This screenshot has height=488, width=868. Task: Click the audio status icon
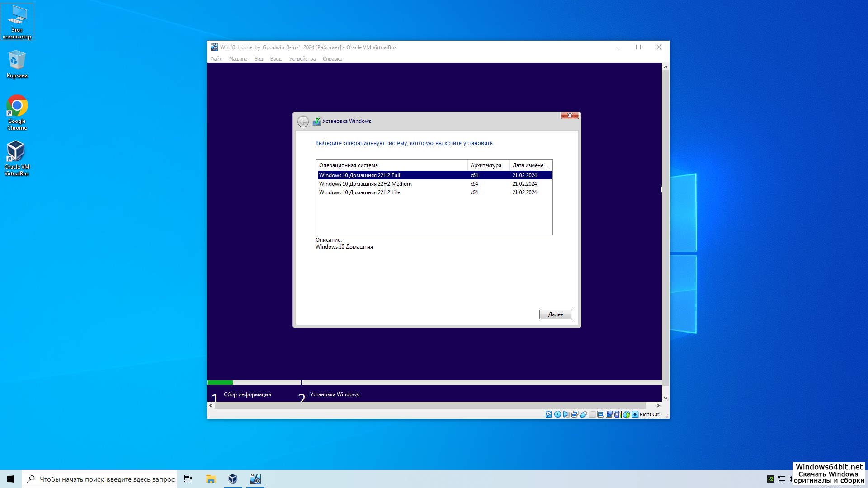566,414
